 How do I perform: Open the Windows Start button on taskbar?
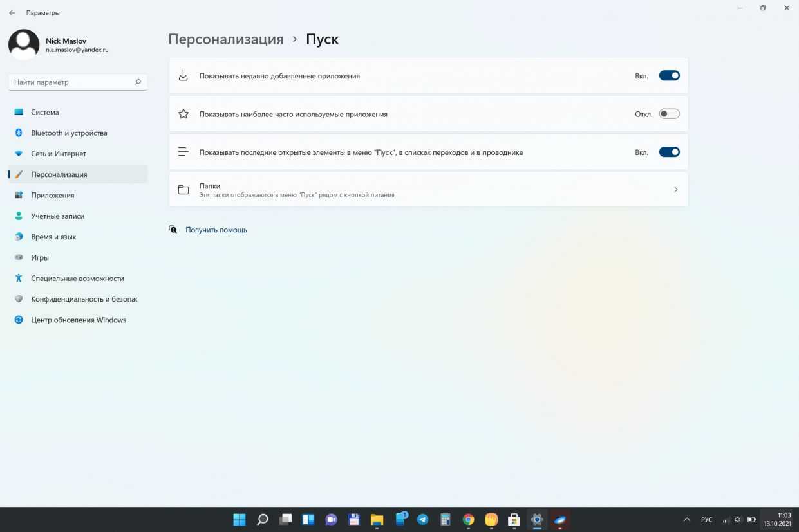click(x=239, y=520)
